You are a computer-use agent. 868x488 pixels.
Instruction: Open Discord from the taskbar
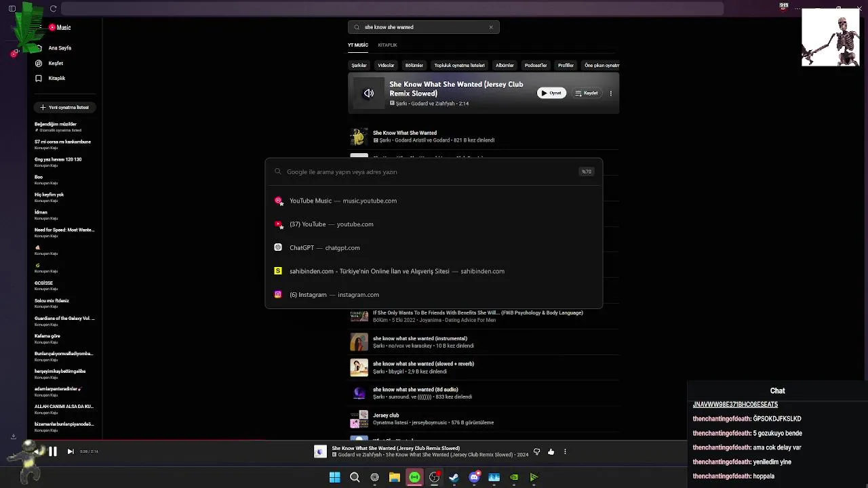click(x=474, y=477)
